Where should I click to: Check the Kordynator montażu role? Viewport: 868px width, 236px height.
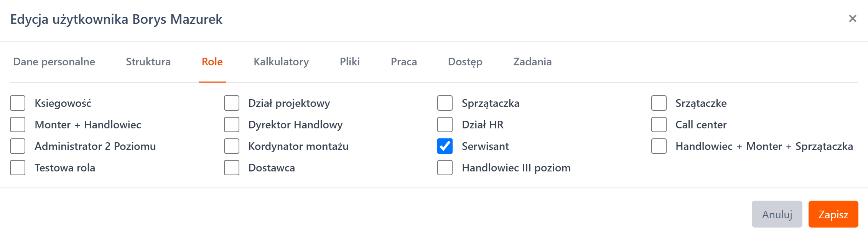click(232, 146)
